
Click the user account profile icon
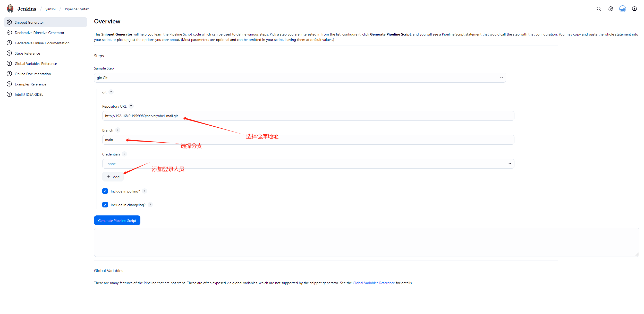(x=634, y=9)
